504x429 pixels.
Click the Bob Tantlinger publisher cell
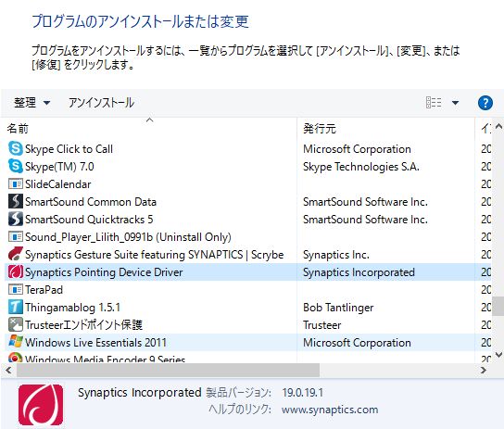[x=338, y=308]
